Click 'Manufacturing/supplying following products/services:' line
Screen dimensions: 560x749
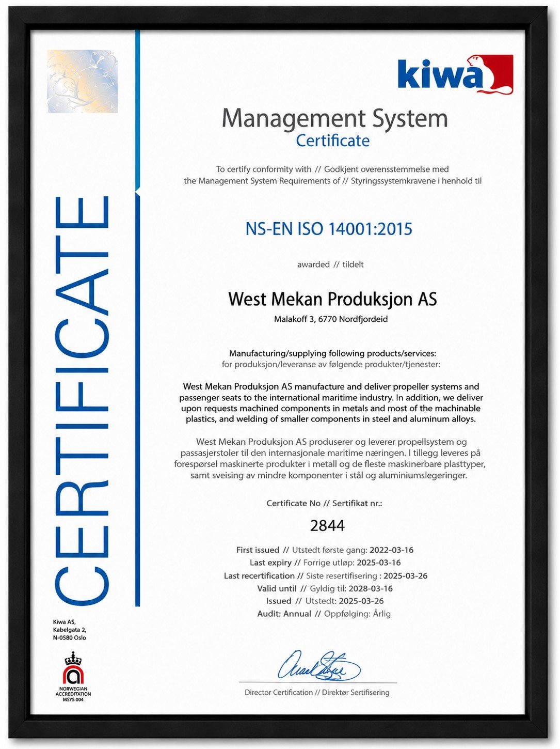click(x=333, y=353)
